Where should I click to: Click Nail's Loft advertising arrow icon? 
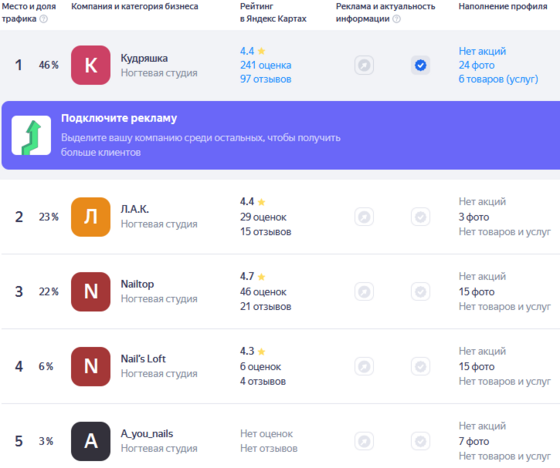(x=364, y=366)
